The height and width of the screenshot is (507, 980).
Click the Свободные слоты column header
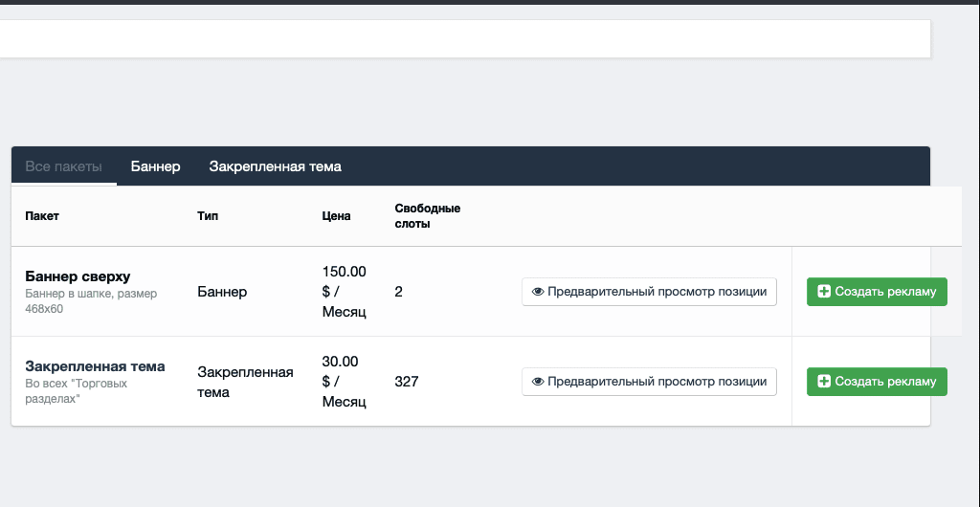tap(428, 216)
